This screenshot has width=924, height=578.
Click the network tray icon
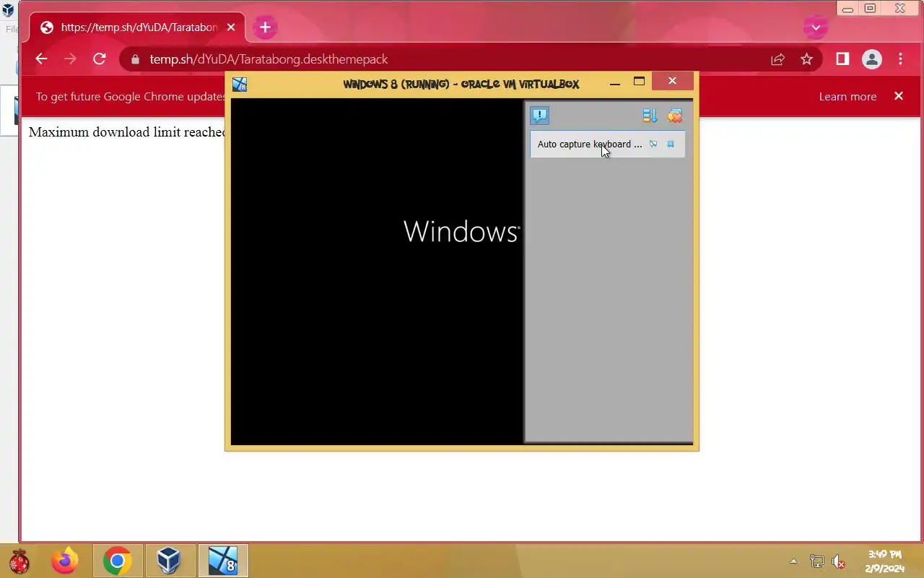pyautogui.click(x=816, y=561)
